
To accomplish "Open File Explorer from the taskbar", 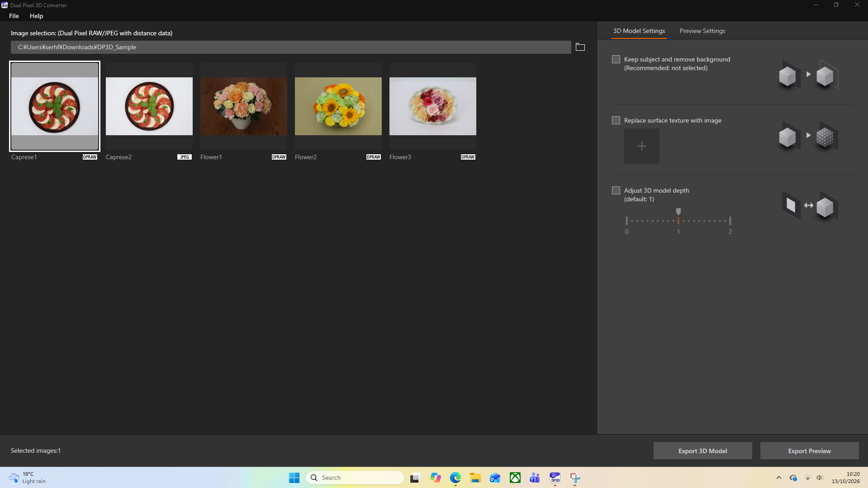I will (x=475, y=478).
